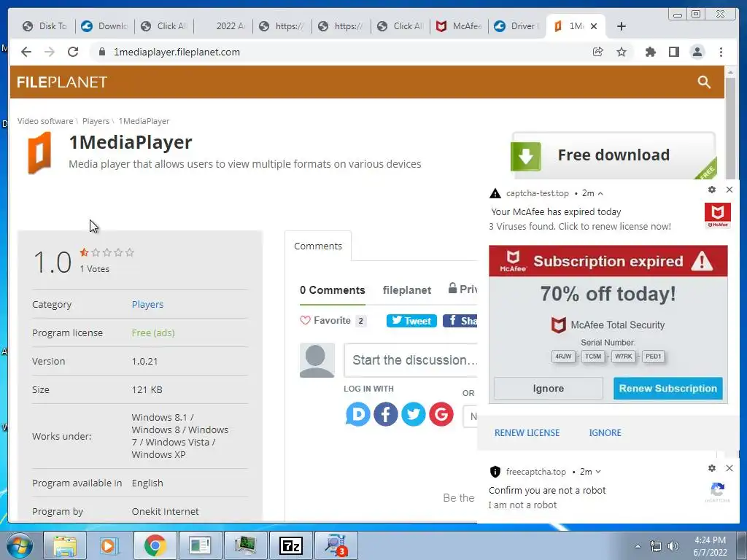This screenshot has width=747, height=560.
Task: Click Onekit Internet publisher text
Action: coord(166,511)
